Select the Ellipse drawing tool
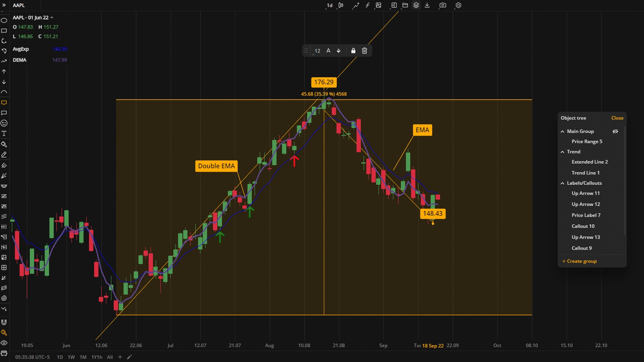 (4, 20)
